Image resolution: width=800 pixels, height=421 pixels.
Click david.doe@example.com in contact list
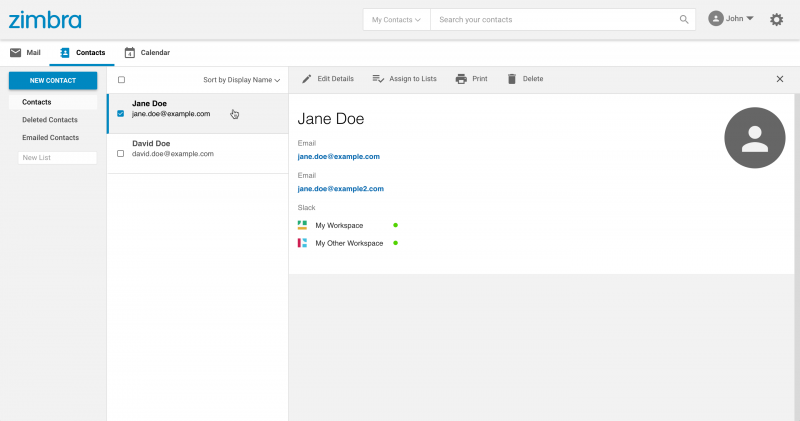(x=173, y=154)
